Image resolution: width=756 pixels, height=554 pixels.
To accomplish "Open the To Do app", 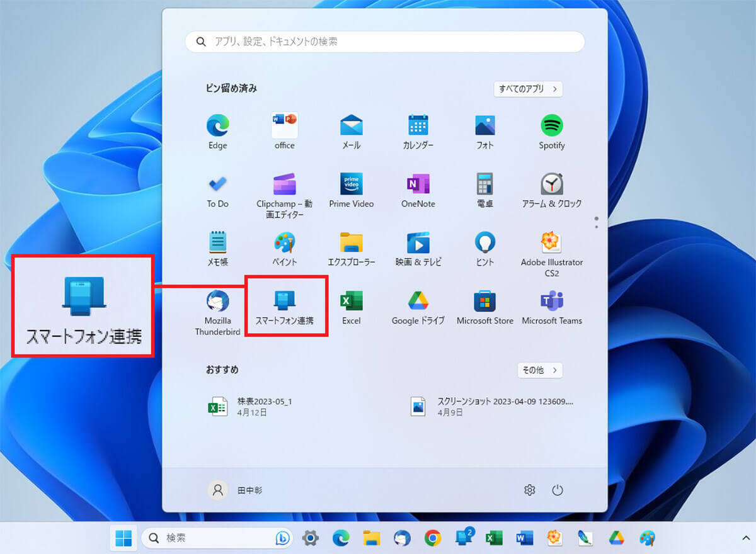I will pos(217,190).
